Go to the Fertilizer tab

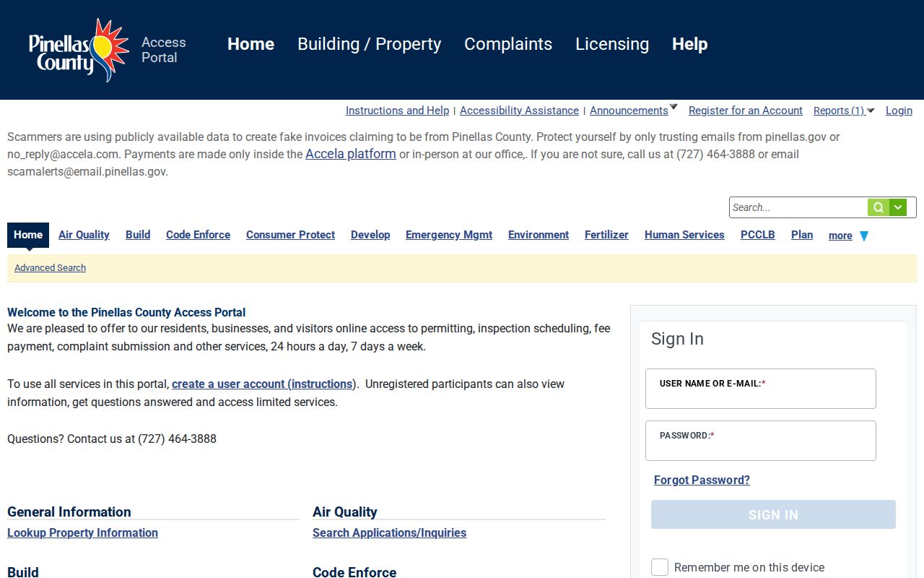pos(606,235)
